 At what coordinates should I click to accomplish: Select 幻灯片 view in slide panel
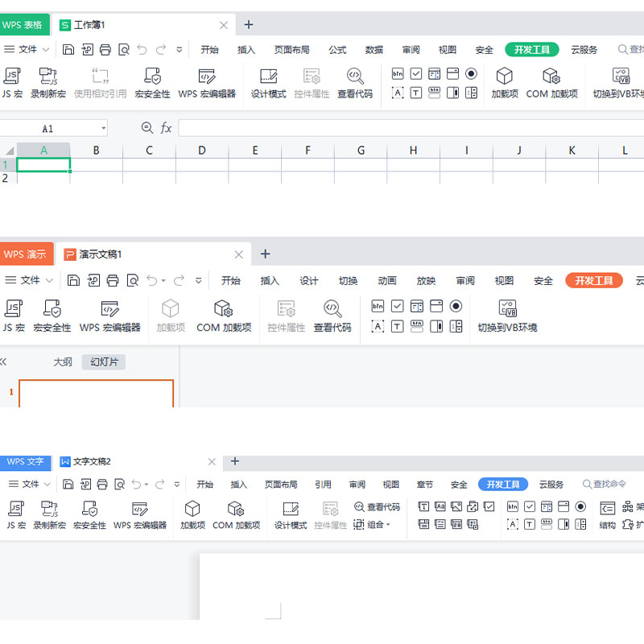(x=104, y=361)
